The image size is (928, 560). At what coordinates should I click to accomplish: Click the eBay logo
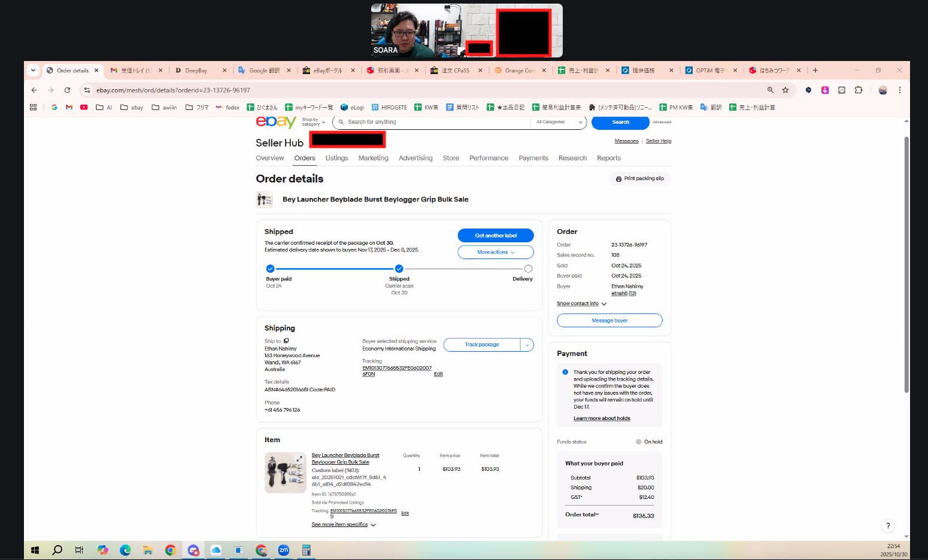tap(275, 122)
